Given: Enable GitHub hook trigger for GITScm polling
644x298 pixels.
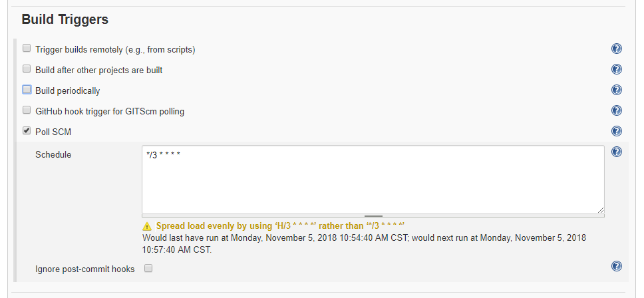Looking at the screenshot, I should 27,110.
